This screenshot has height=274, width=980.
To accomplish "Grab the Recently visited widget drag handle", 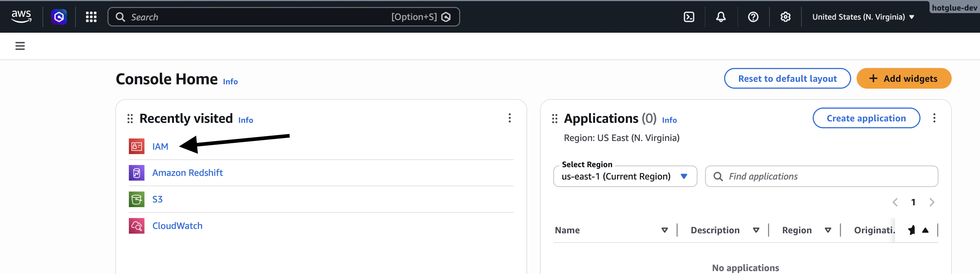I will click(x=130, y=118).
